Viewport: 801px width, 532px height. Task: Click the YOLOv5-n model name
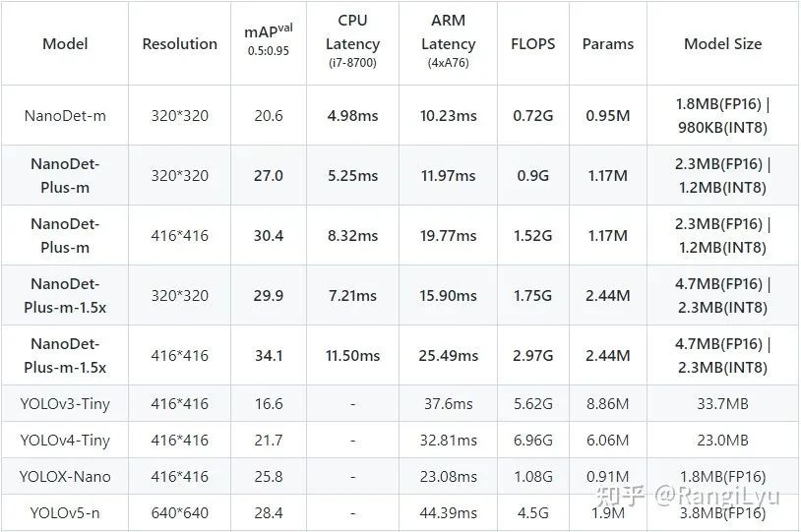click(65, 512)
